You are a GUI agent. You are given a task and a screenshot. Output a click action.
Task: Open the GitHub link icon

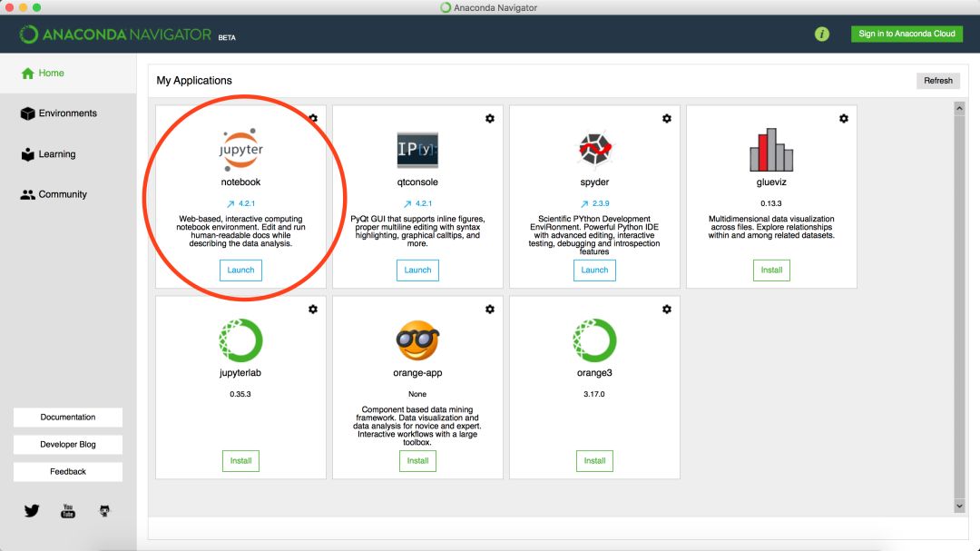104,511
